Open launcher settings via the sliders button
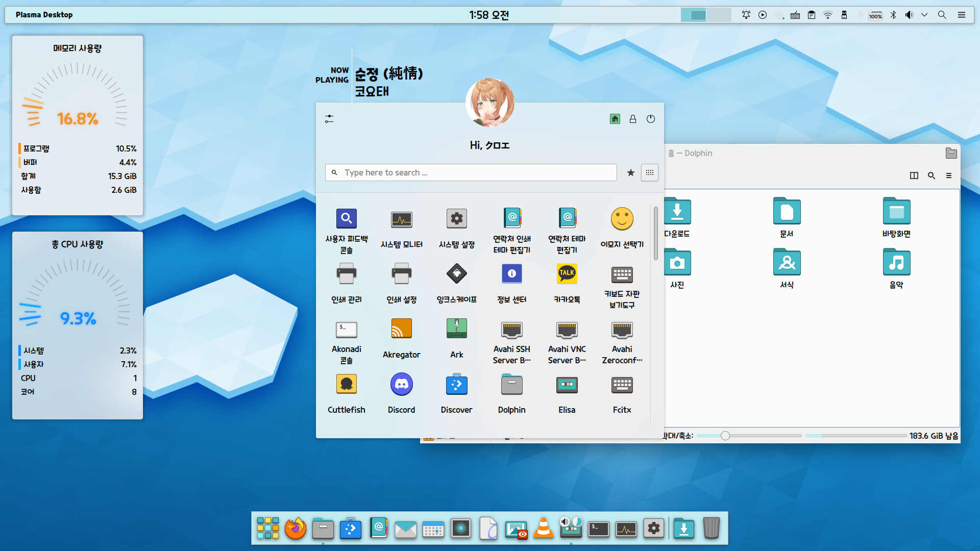980x551 pixels. 329,119
